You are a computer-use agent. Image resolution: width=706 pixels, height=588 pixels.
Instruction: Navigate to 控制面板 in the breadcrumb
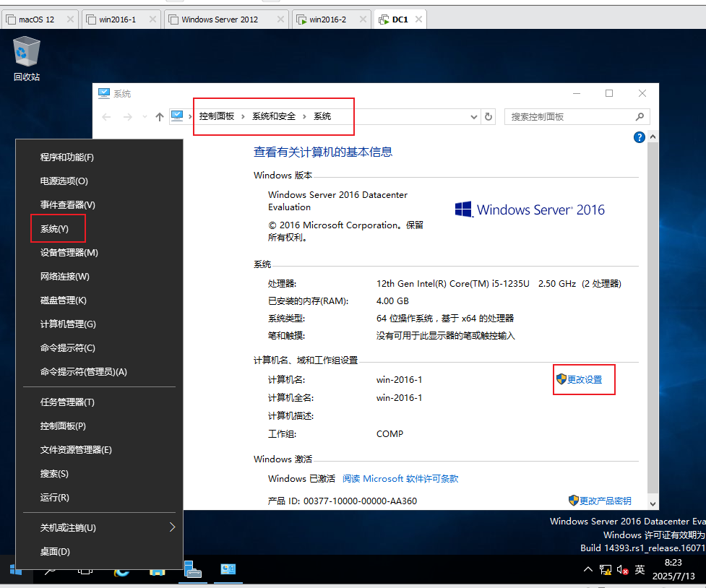(x=217, y=116)
